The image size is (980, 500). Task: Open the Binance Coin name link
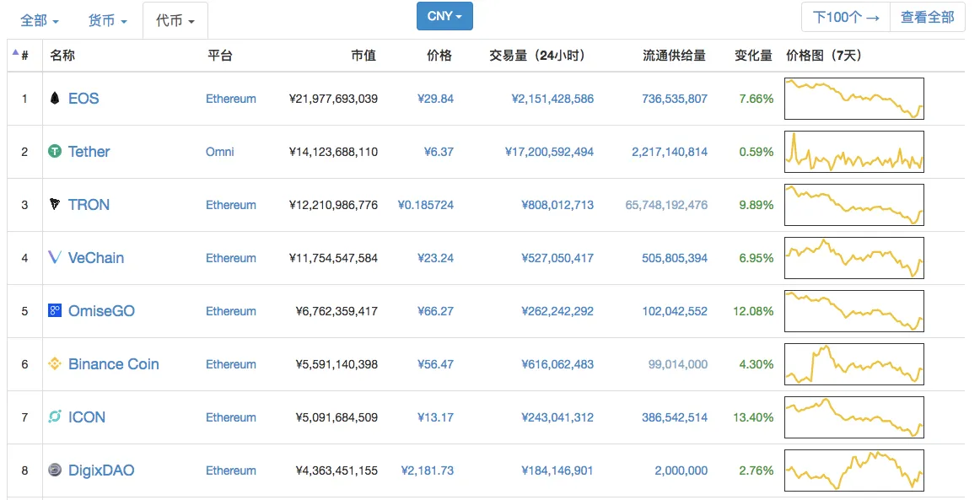pyautogui.click(x=114, y=363)
